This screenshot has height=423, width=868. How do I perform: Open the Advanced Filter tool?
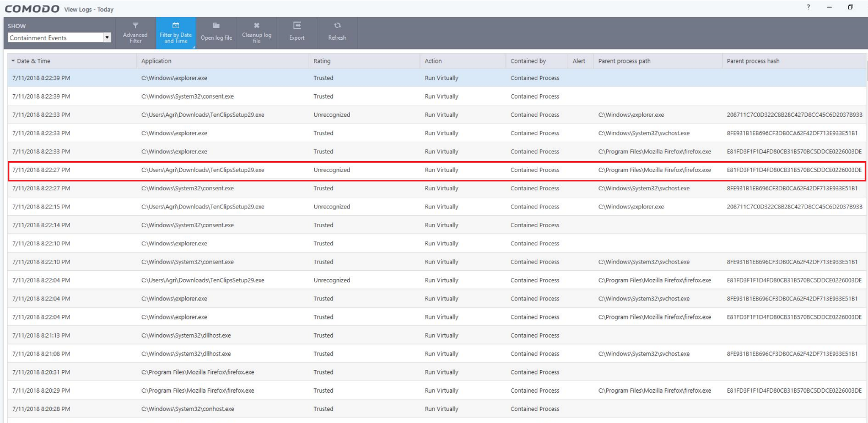136,33
